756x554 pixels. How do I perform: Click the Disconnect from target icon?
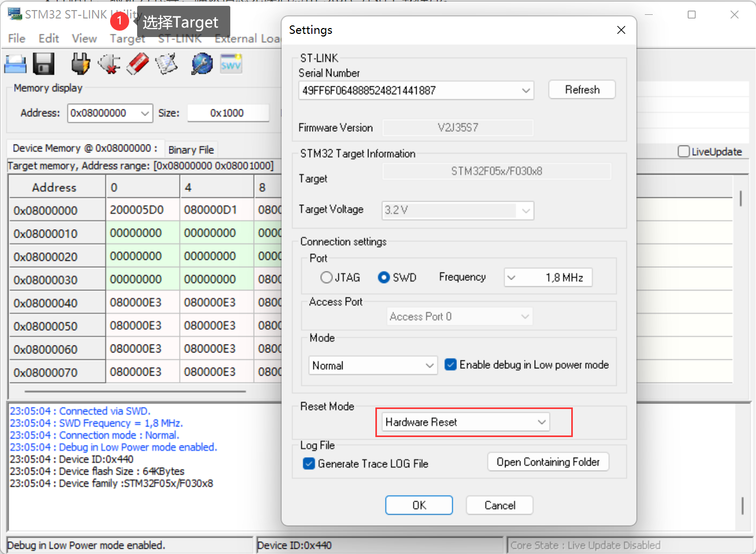pyautogui.click(x=109, y=65)
